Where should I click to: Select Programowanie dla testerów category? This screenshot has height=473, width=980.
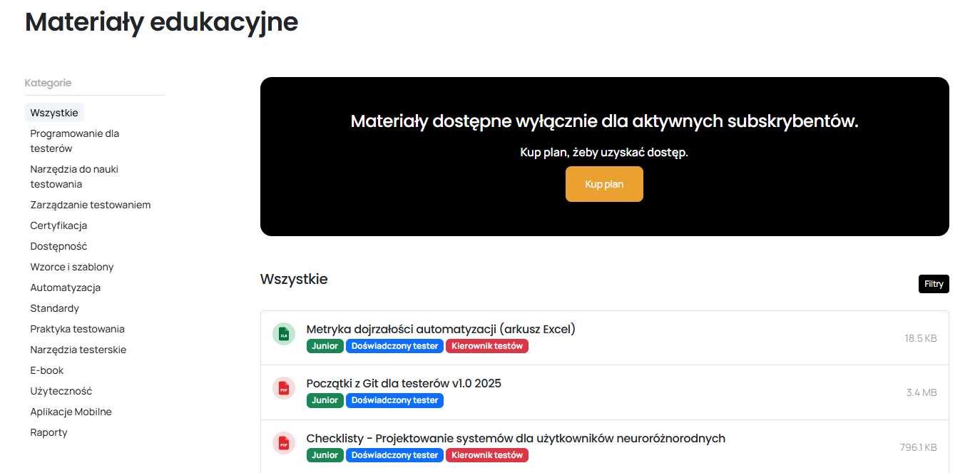[x=74, y=141]
